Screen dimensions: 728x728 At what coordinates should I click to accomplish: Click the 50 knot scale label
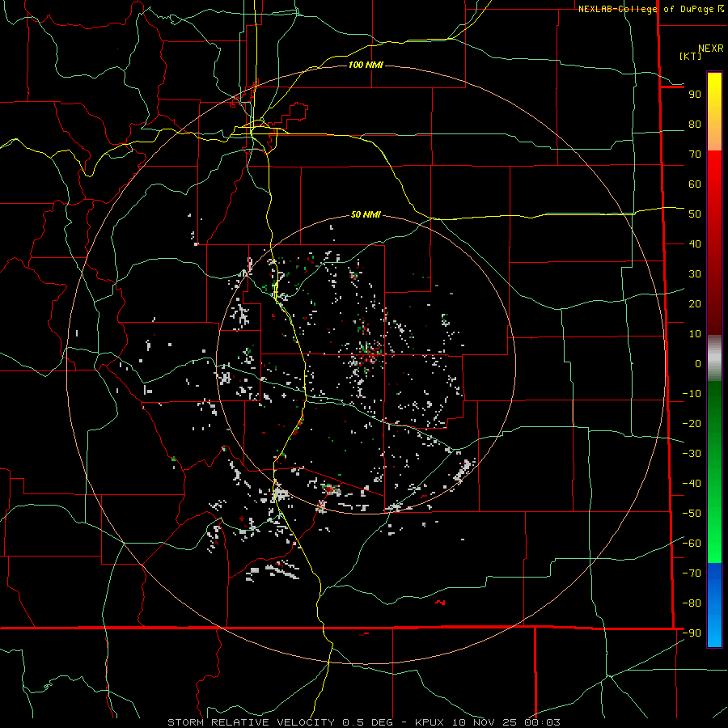695,214
